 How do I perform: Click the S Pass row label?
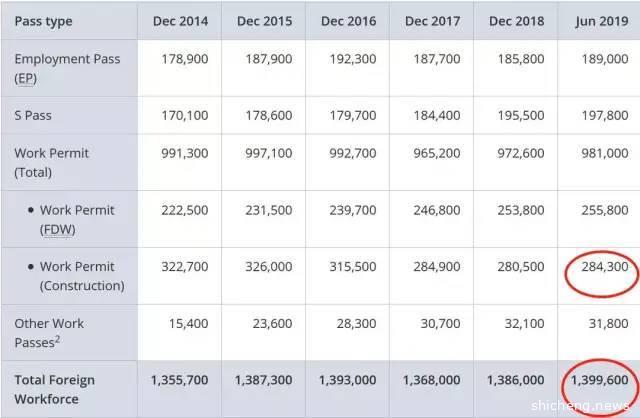point(33,115)
